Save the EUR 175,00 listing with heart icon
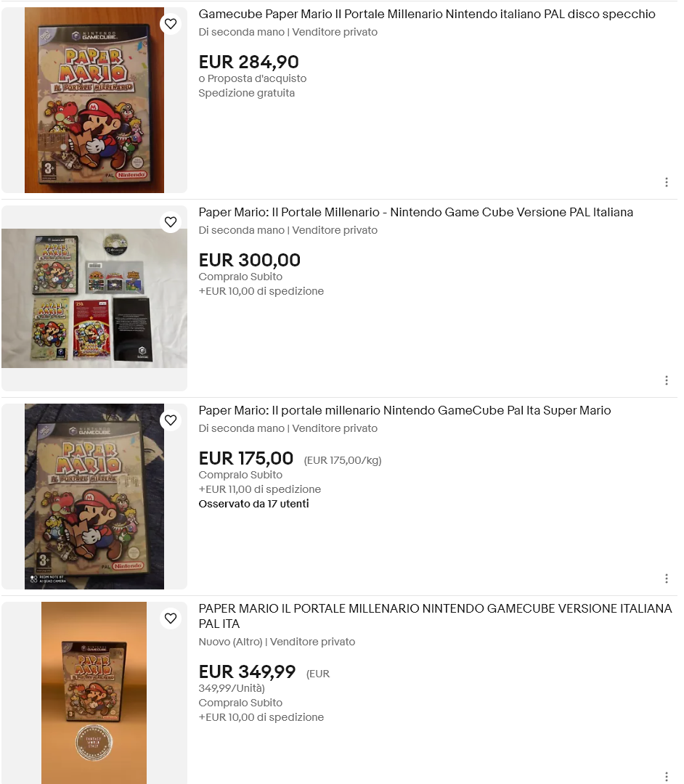The height and width of the screenshot is (784, 684). (171, 420)
